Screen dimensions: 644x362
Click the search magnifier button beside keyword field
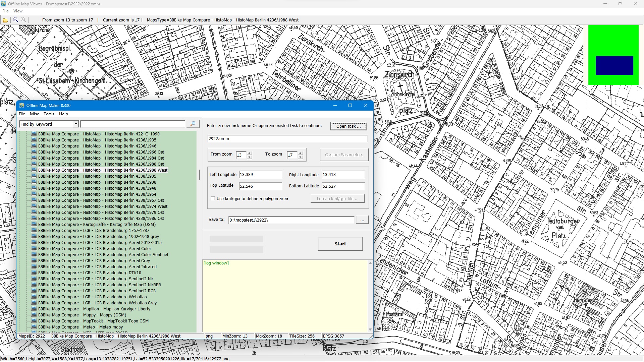tap(193, 124)
